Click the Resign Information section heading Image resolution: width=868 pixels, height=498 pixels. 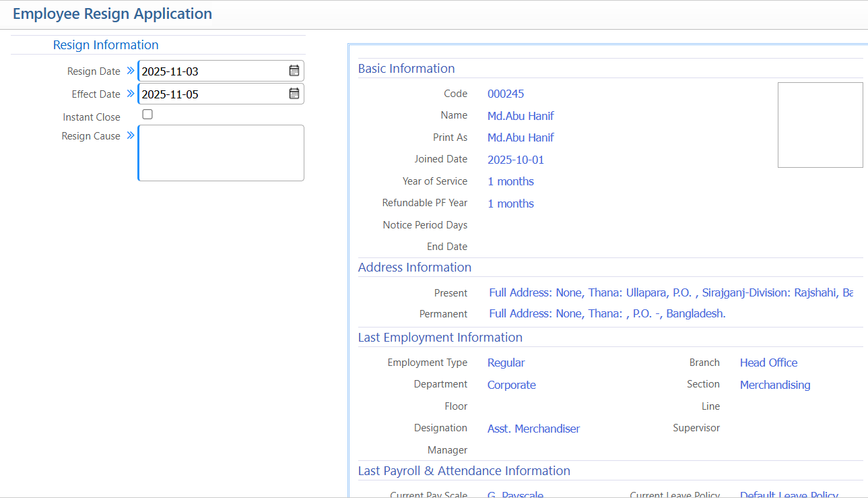[x=106, y=45]
